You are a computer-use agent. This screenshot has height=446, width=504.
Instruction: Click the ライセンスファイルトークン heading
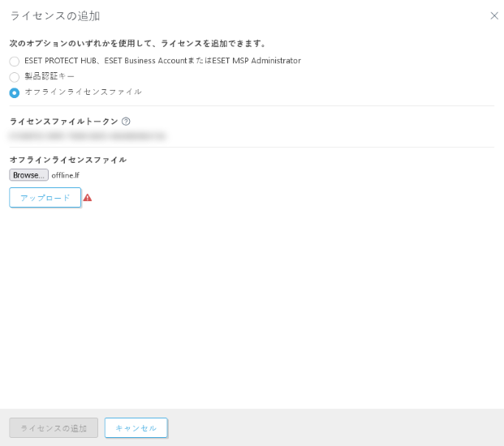(x=64, y=122)
